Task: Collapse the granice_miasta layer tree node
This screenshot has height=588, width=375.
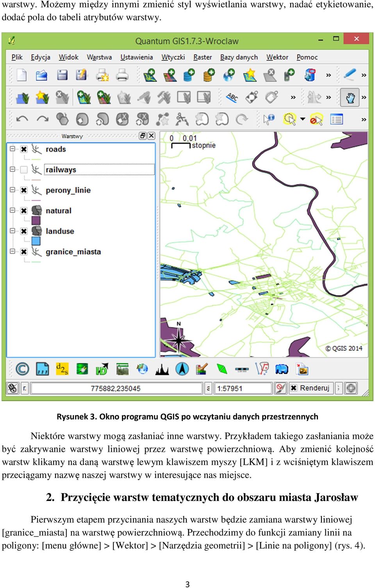Action: [x=12, y=251]
